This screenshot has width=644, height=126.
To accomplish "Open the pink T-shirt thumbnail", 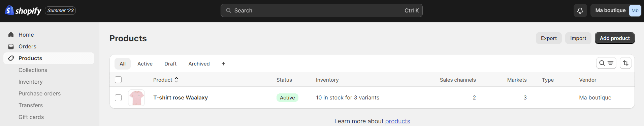I will [136, 98].
